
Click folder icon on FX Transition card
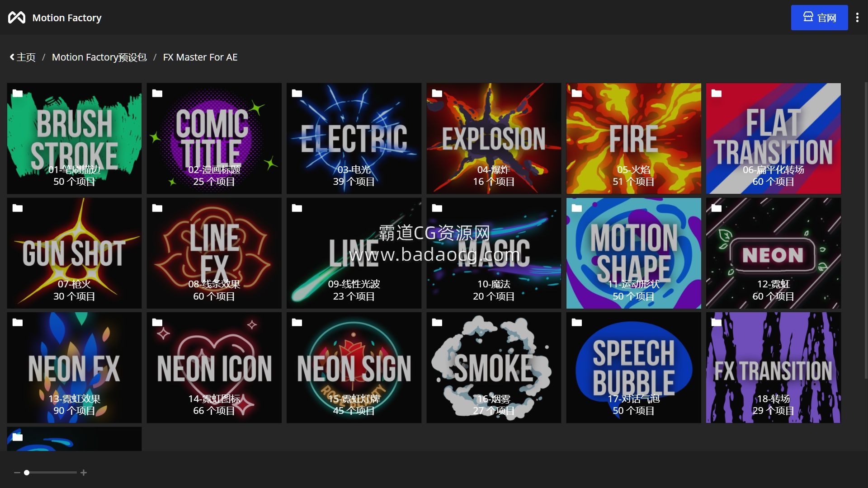[x=717, y=323]
